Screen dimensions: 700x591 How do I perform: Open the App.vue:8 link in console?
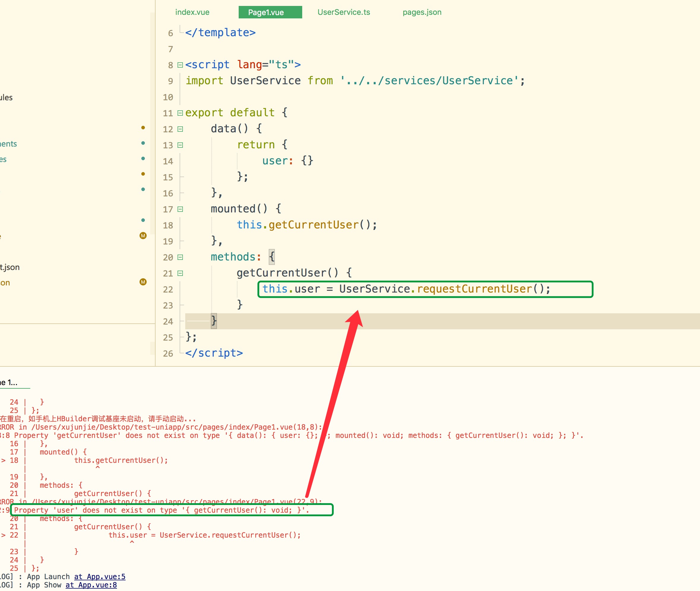pyautogui.click(x=91, y=585)
